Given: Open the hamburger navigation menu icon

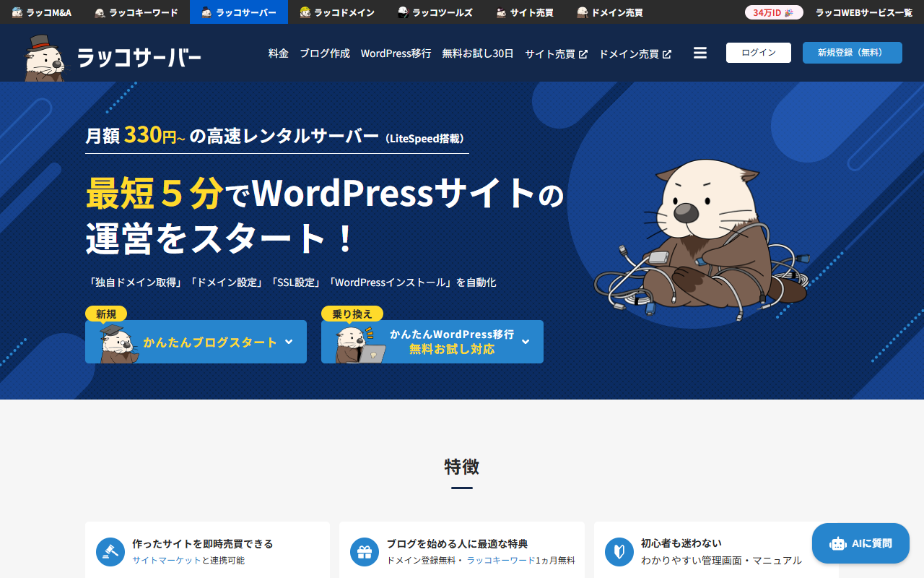Looking at the screenshot, I should 699,53.
